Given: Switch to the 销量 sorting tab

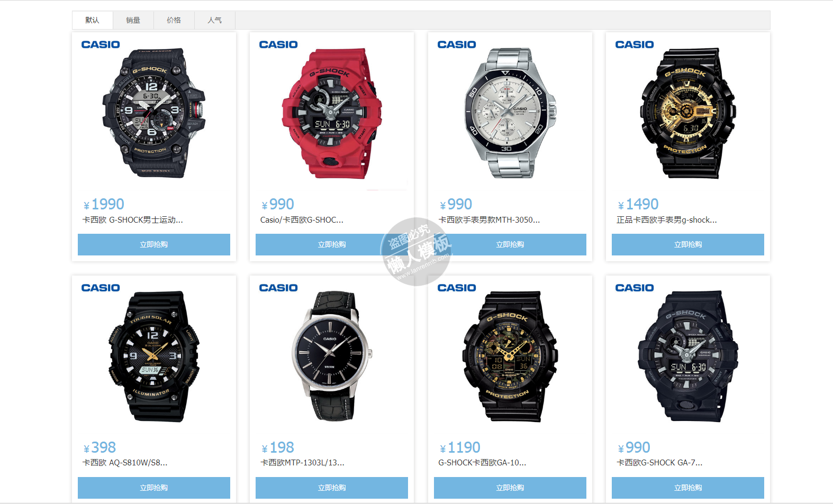Looking at the screenshot, I should point(133,20).
